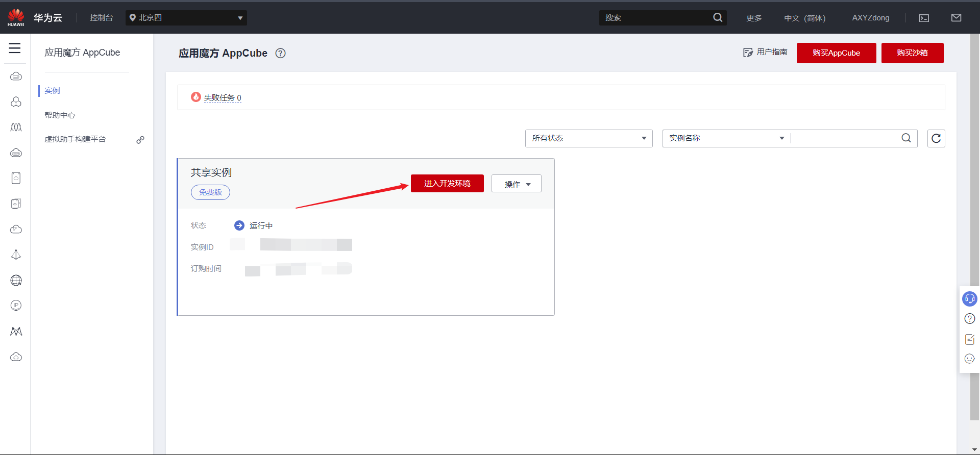Open the 更多 top menu
This screenshot has width=980, height=455.
(754, 18)
